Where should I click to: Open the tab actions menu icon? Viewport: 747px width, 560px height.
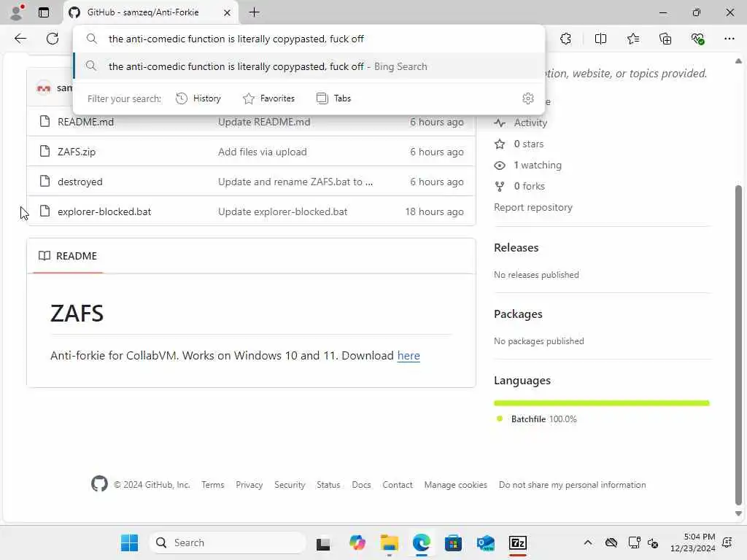[44, 12]
